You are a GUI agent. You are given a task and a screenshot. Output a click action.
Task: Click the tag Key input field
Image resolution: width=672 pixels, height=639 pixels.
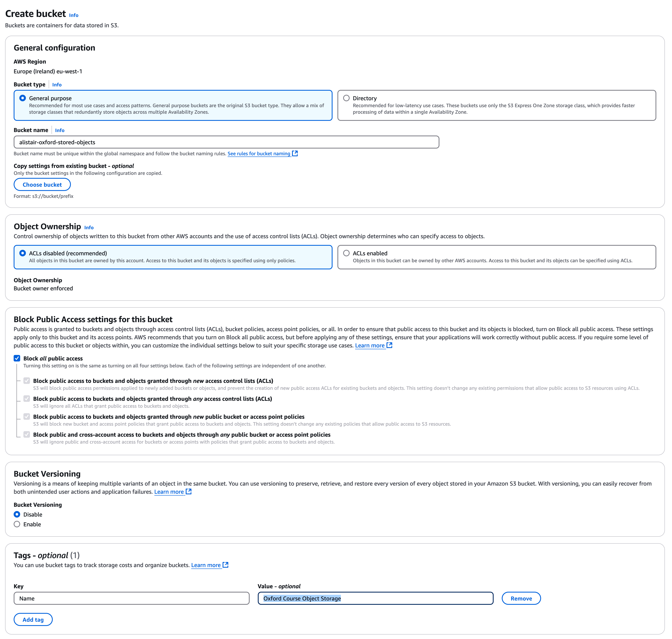pyautogui.click(x=131, y=598)
